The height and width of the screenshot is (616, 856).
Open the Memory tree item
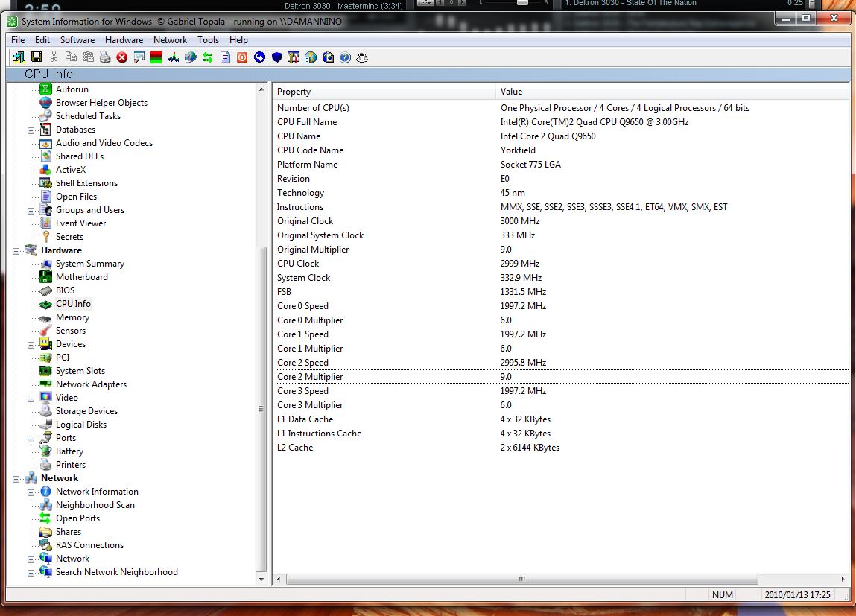pyautogui.click(x=72, y=317)
